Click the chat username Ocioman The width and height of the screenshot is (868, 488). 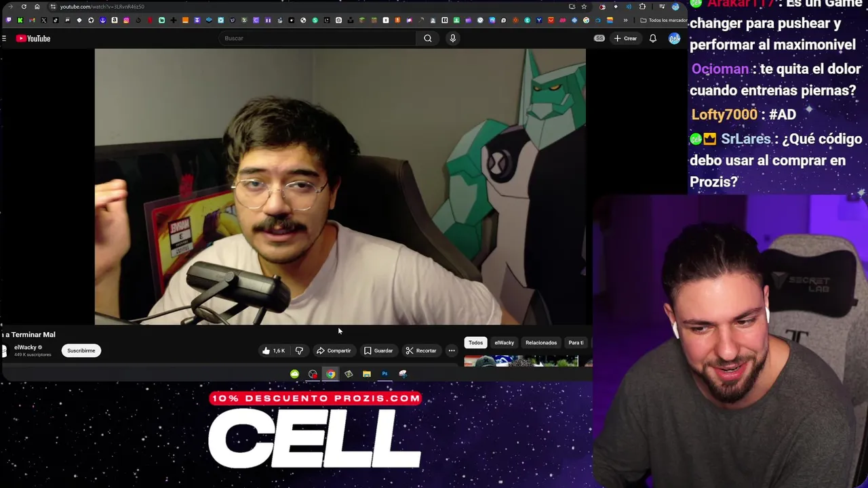[720, 69]
